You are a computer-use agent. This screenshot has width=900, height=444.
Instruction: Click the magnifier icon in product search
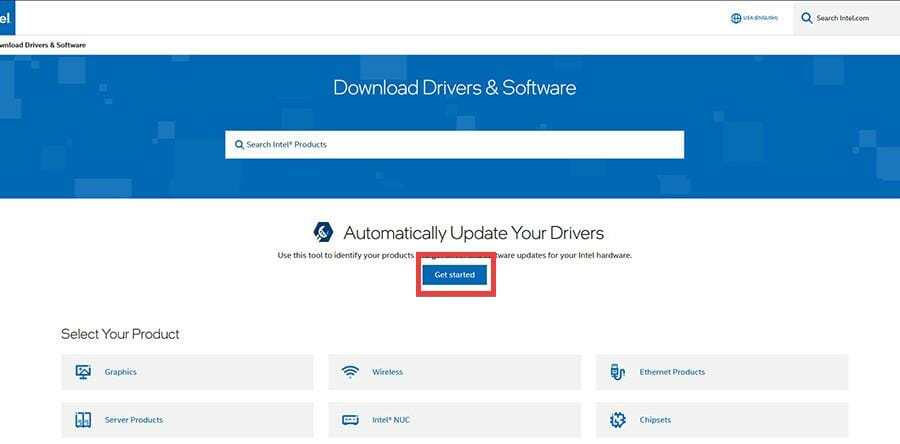[239, 145]
